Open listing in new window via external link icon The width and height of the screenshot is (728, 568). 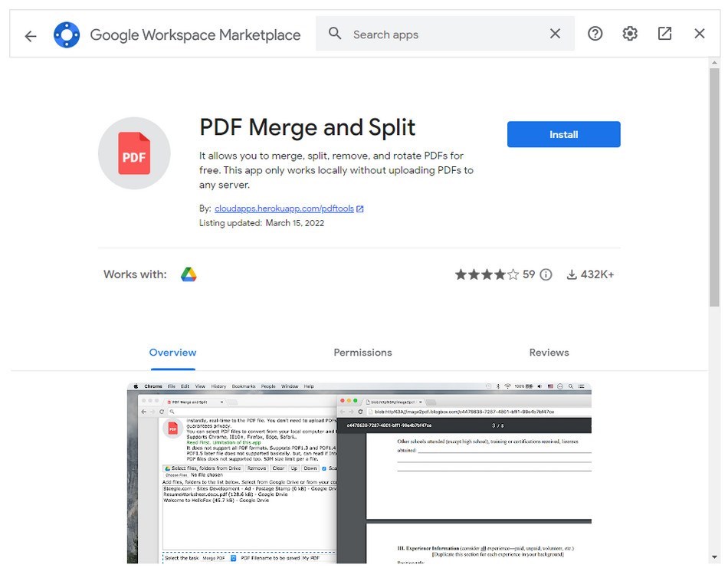(x=664, y=33)
